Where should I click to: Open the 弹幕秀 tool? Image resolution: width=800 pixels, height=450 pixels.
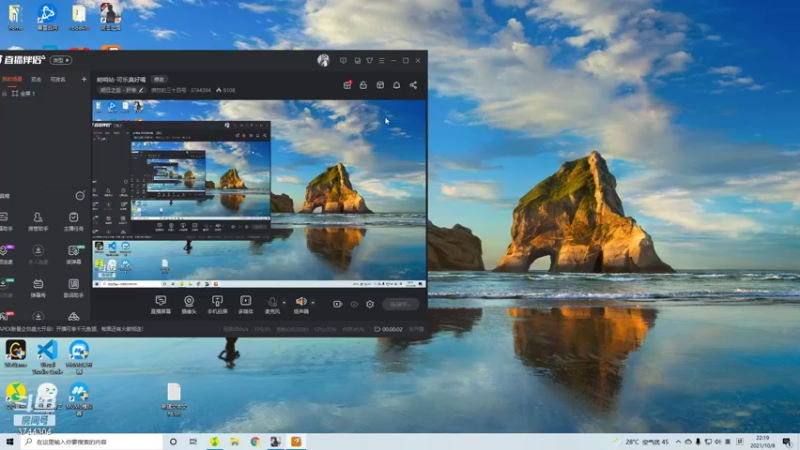pyautogui.click(x=38, y=288)
